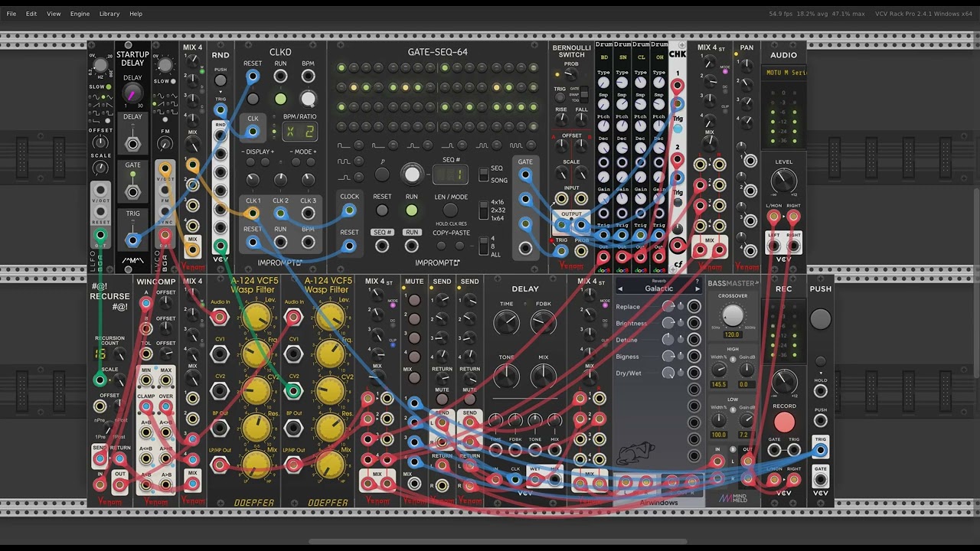The image size is (980, 551).
Task: Open the Engine menu
Action: point(80,14)
